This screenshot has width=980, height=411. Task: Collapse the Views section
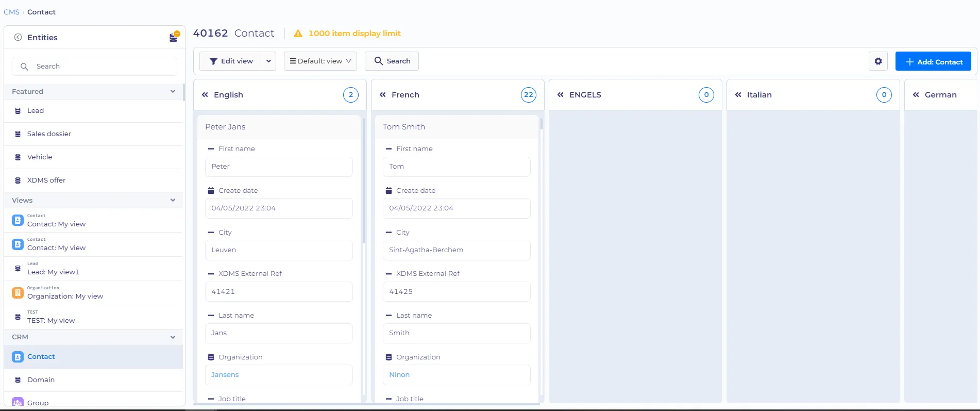tap(173, 200)
